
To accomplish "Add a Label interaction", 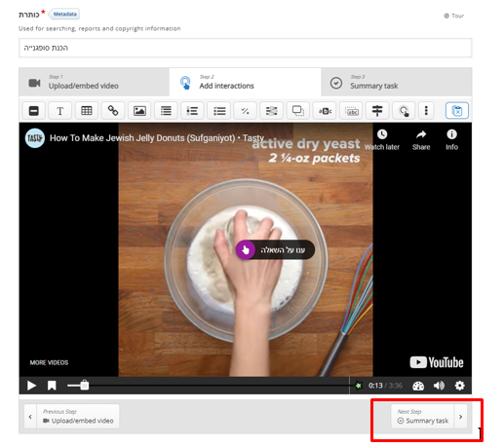I will (34, 111).
